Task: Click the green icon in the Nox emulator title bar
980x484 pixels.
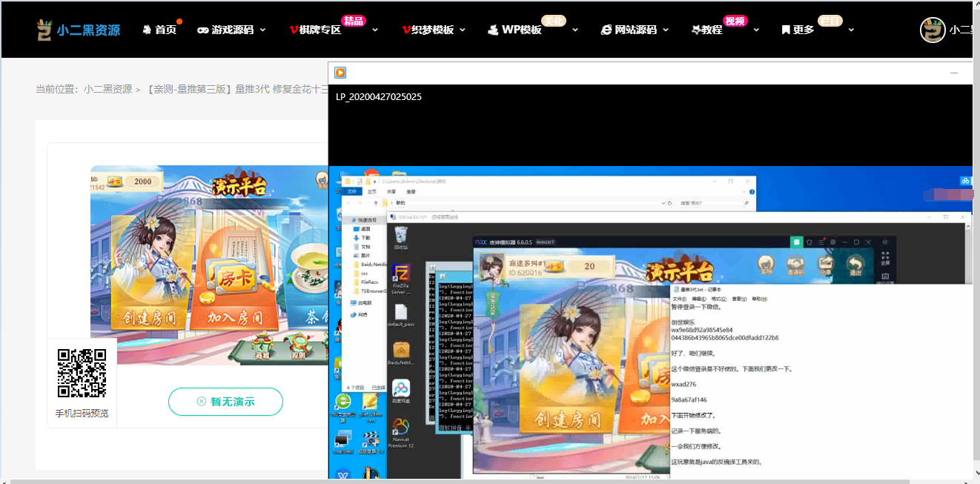Action: (x=797, y=242)
